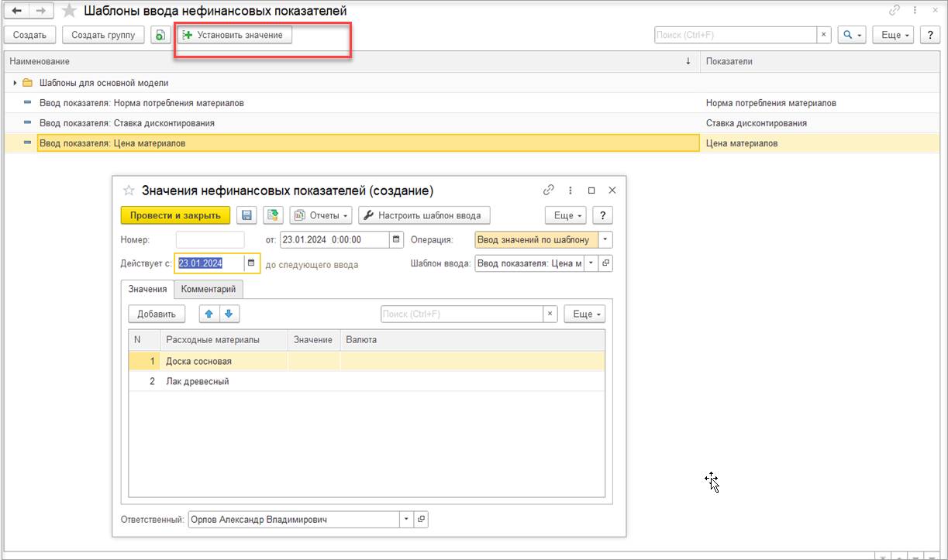
Task: Open calendar for the от date field
Action: 396,240
